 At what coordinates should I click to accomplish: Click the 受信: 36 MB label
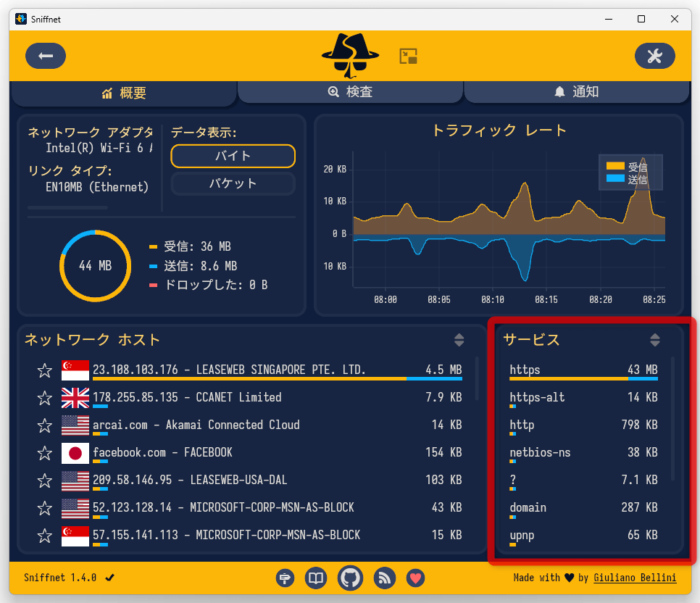click(x=197, y=246)
